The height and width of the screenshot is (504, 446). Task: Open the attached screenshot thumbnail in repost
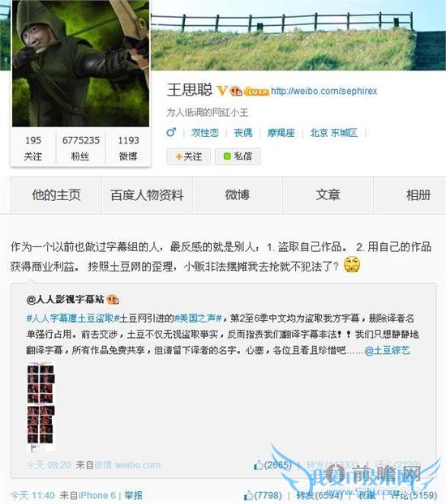(x=41, y=407)
